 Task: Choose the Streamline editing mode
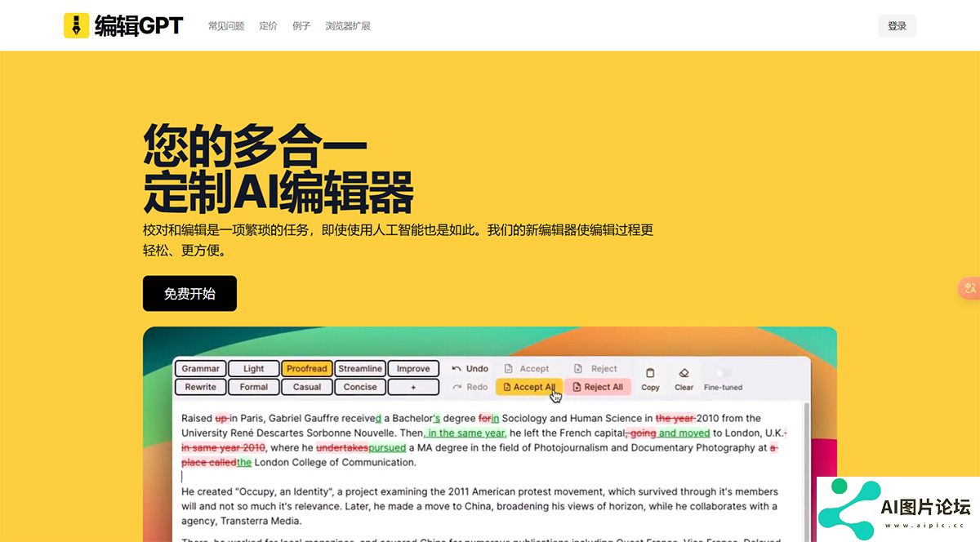(360, 369)
